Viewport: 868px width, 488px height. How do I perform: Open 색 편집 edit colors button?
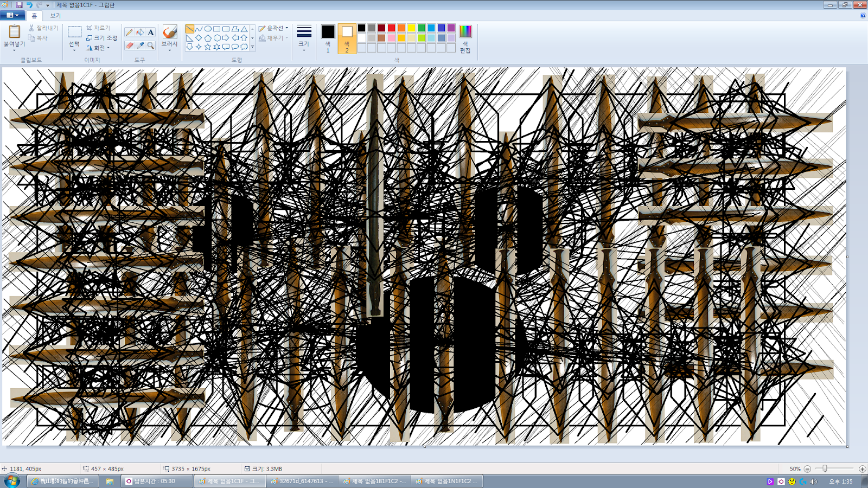click(x=465, y=38)
